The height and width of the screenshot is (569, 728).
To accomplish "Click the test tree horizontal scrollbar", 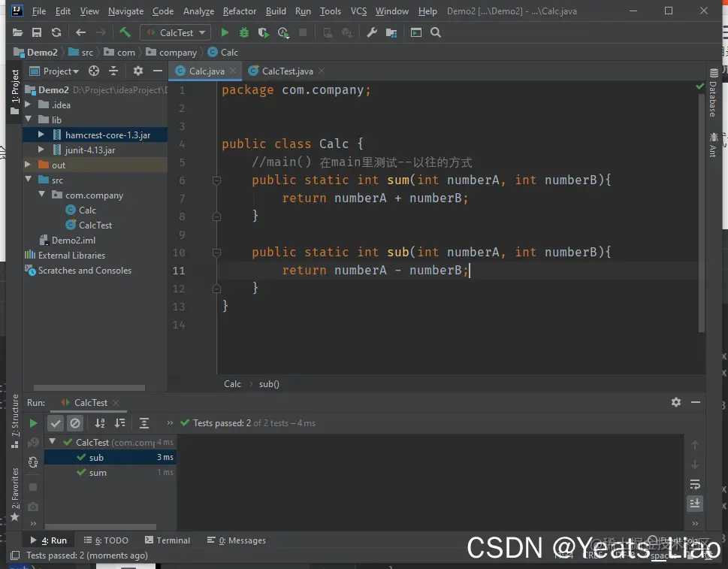I will (x=100, y=527).
